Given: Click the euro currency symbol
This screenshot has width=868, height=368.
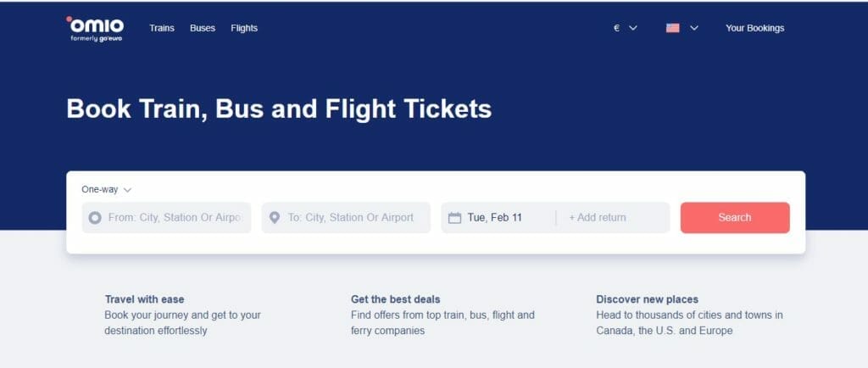Looking at the screenshot, I should coord(616,28).
